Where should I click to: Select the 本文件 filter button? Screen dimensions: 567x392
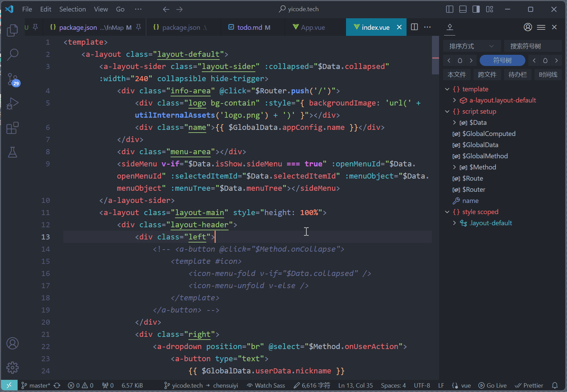[457, 75]
